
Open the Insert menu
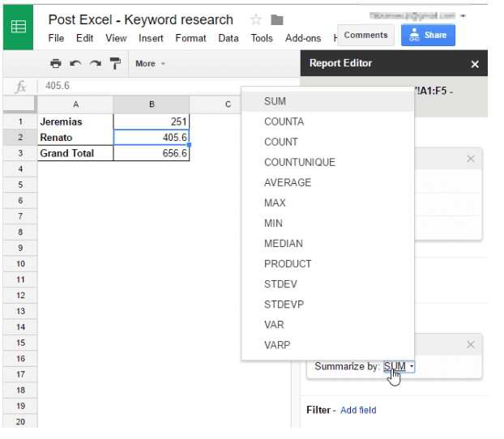tap(151, 38)
